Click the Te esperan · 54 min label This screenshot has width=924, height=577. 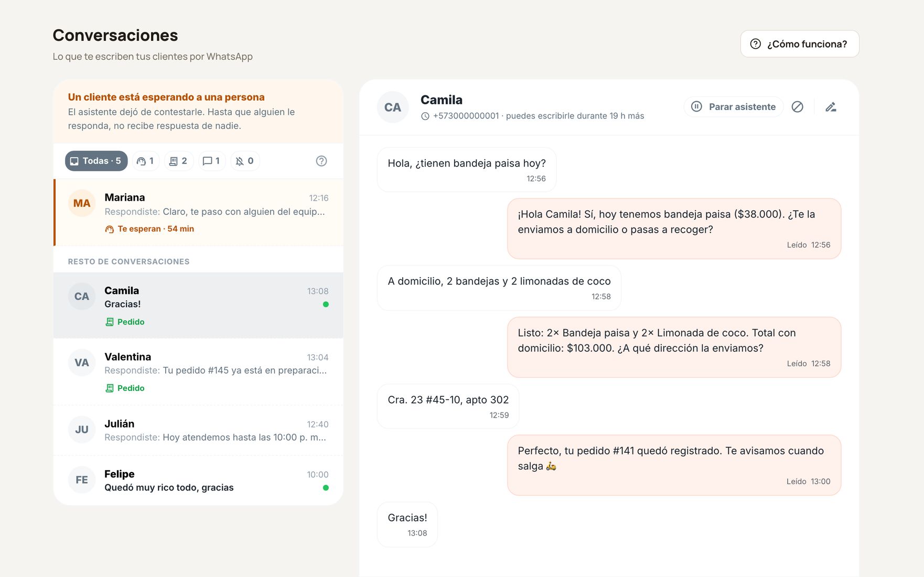click(x=149, y=229)
